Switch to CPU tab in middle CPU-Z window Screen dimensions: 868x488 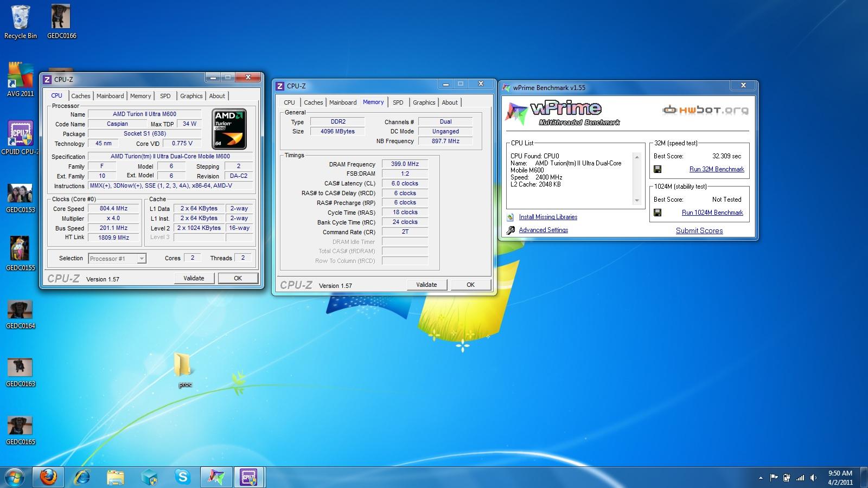(290, 102)
